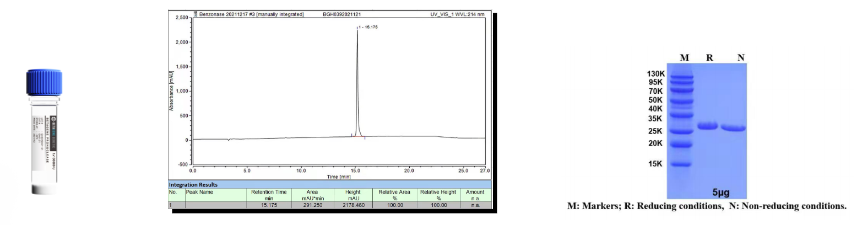Screen dimensions: 868x229
Task: Click the UV_VIS_1 WVL:214 nm channel label
Action: 457,14
